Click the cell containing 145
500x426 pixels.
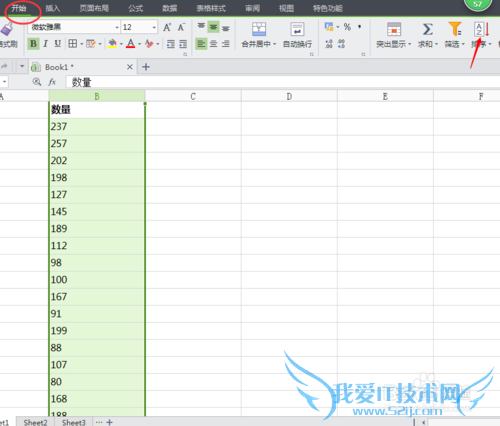point(97,212)
